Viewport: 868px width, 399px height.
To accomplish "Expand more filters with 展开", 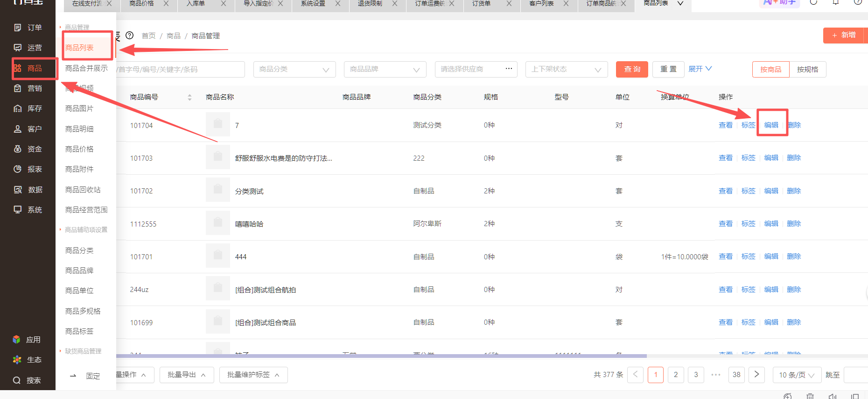I will pyautogui.click(x=700, y=69).
